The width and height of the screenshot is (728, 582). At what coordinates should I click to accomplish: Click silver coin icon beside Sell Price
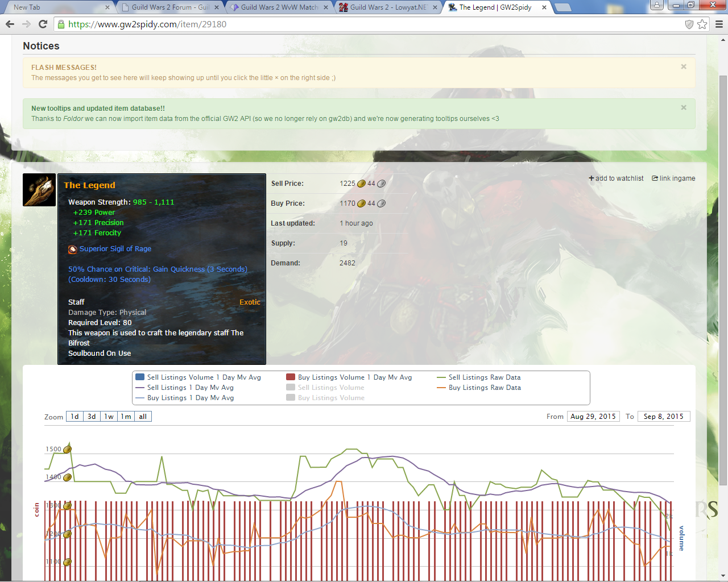pos(381,184)
